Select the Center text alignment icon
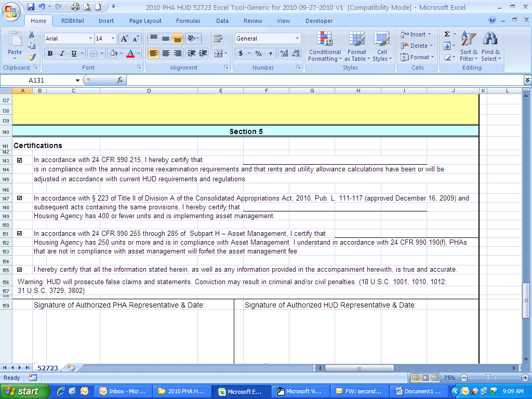The width and height of the screenshot is (532, 399). [165, 54]
